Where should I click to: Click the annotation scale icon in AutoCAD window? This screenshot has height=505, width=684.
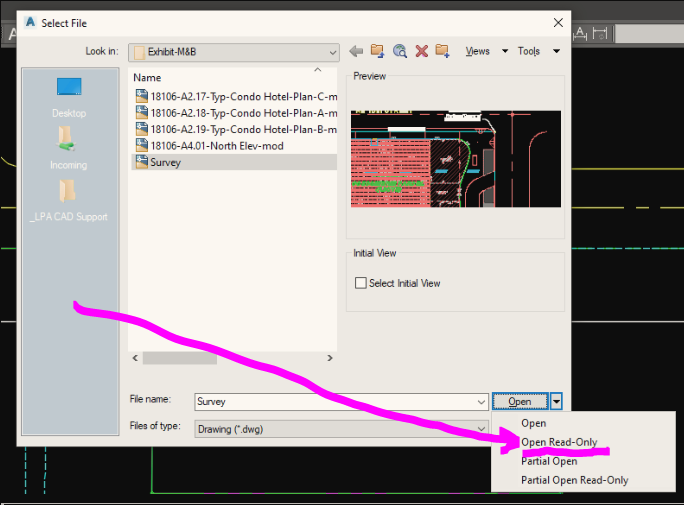[580, 33]
